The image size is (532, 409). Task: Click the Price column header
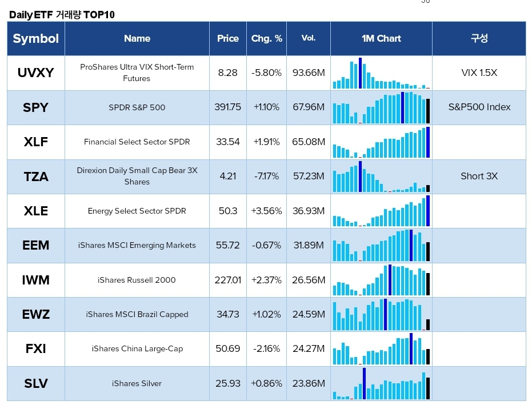227,38
